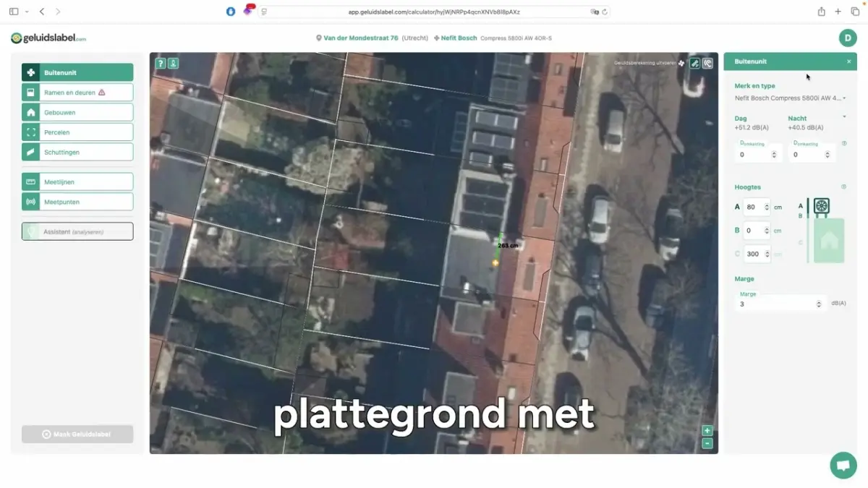This screenshot has width=868, height=488.
Task: Zoom in the map with plus button
Action: click(x=707, y=431)
